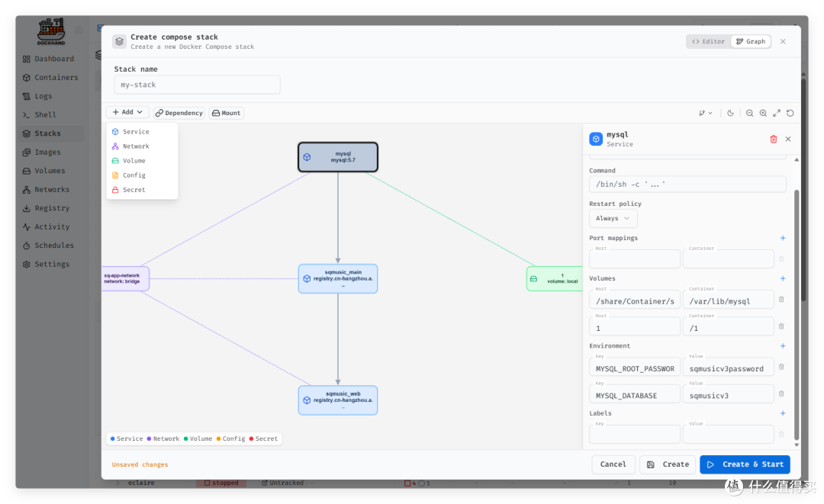This screenshot has width=824, height=504.
Task: Click the Mount toolbar button
Action: [227, 113]
